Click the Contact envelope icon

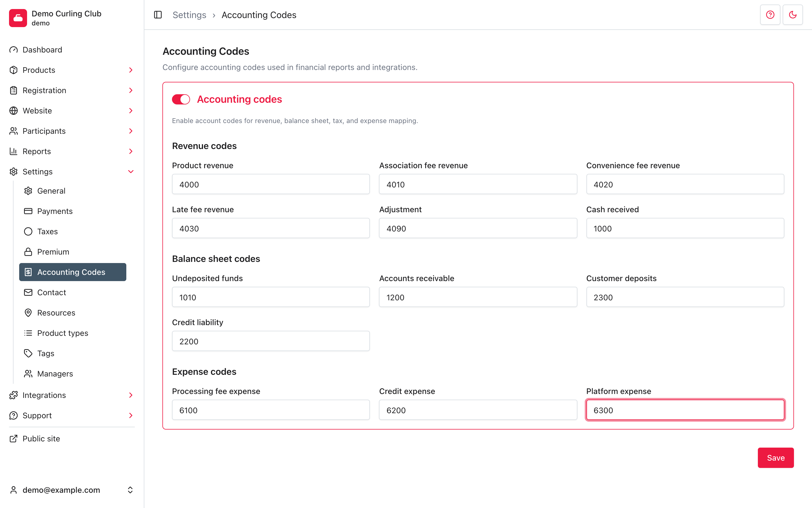pos(28,292)
